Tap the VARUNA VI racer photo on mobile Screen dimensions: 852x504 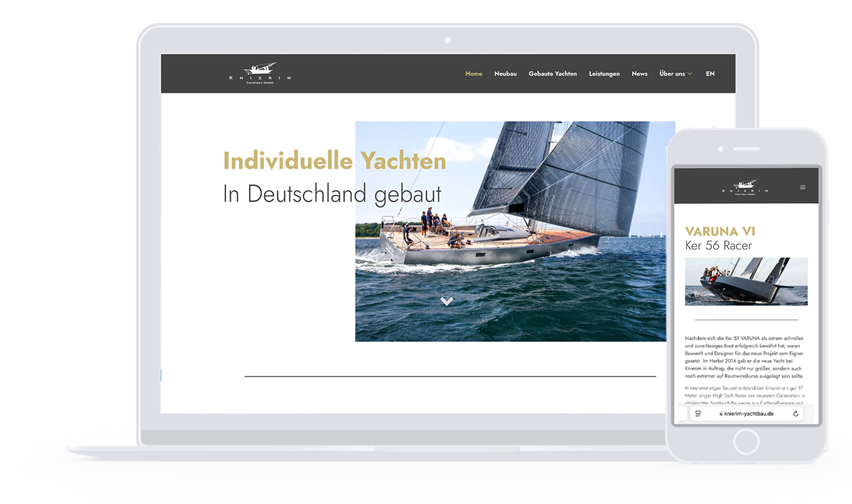pos(746,281)
